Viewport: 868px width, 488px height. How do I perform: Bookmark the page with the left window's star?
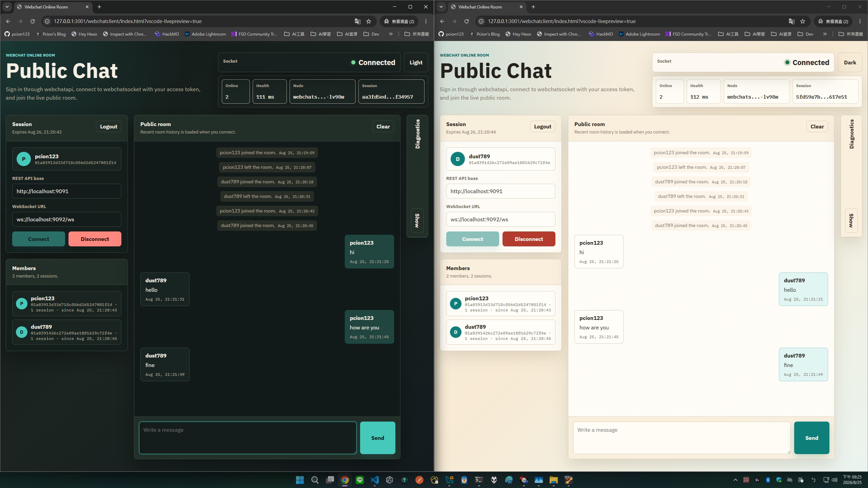click(x=369, y=21)
